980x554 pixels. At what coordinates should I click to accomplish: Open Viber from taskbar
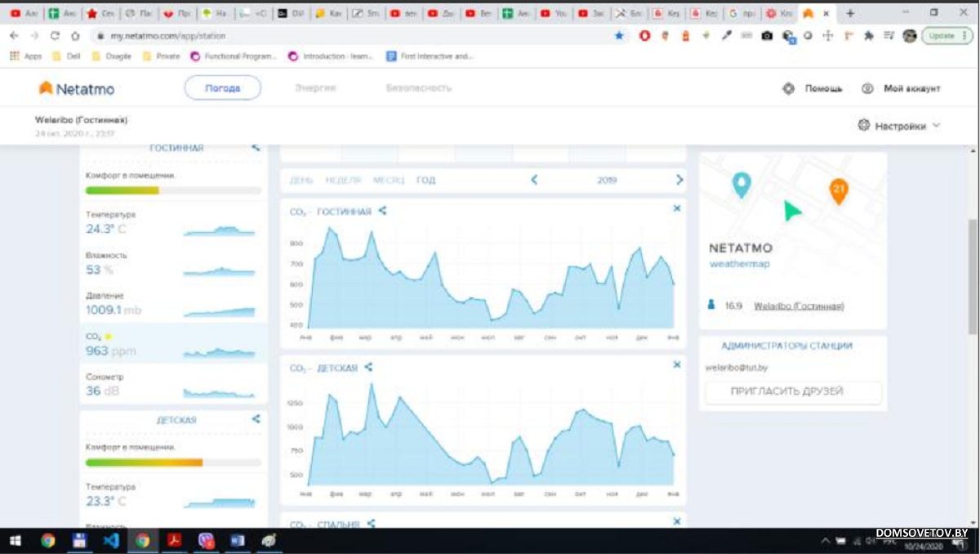pos(206,540)
